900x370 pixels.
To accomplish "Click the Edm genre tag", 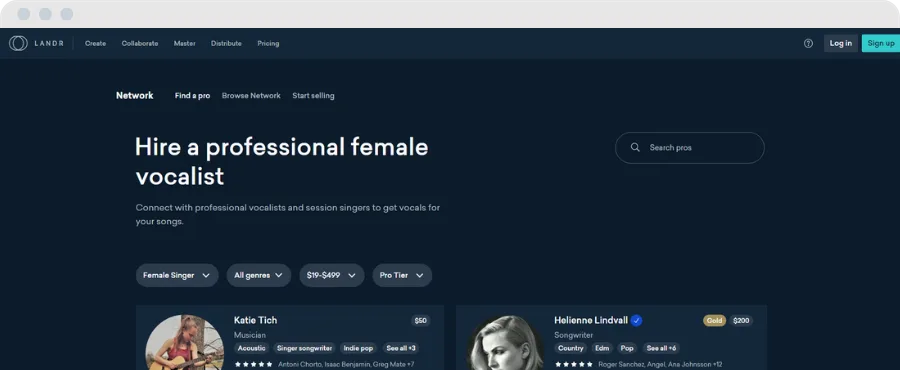I will pos(602,348).
